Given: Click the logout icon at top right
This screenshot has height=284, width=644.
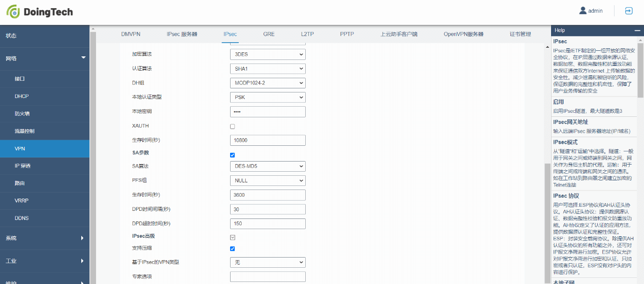Looking at the screenshot, I should [629, 11].
